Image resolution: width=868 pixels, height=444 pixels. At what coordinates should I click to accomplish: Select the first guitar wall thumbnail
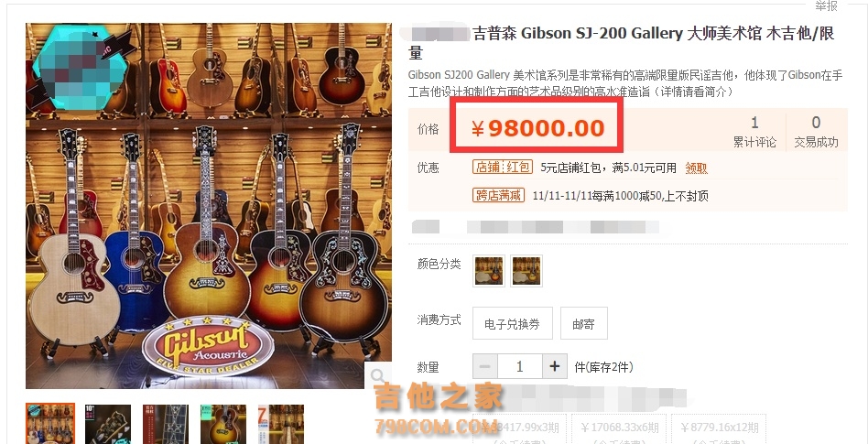(50, 424)
